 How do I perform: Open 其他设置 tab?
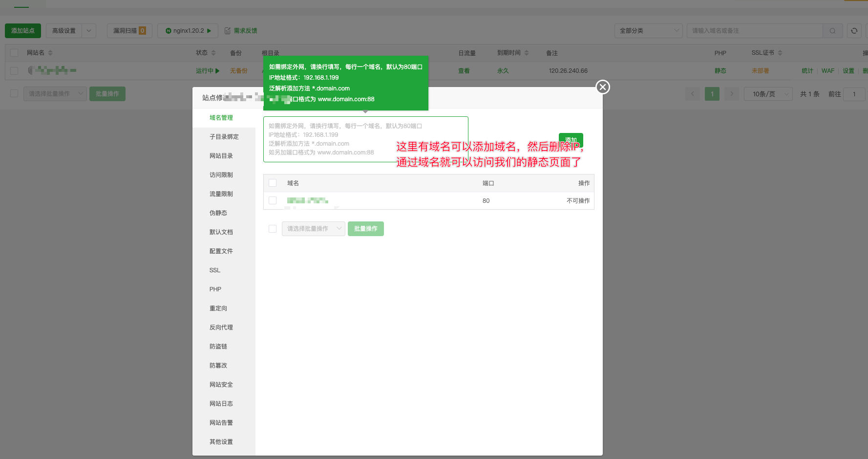point(224,442)
